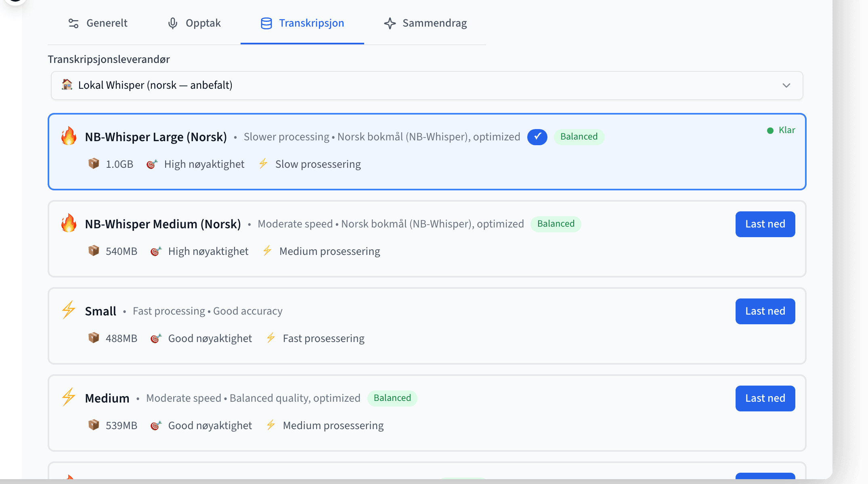Viewport: 868px width, 484px height.
Task: Click the lightning icon beside Slow prosessering
Action: point(263,163)
